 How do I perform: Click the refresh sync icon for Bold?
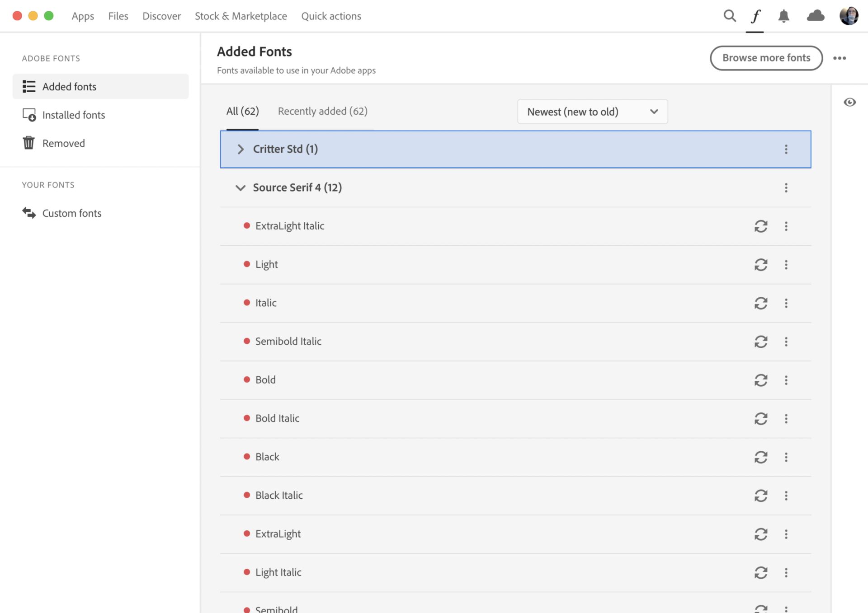click(761, 379)
